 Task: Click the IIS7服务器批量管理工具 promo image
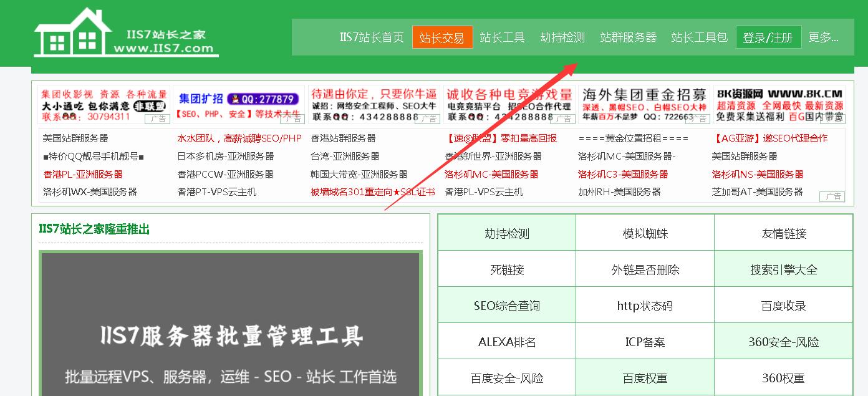(x=231, y=324)
